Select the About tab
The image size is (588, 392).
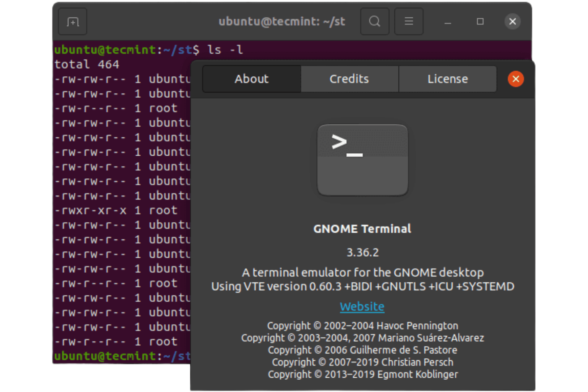click(251, 79)
